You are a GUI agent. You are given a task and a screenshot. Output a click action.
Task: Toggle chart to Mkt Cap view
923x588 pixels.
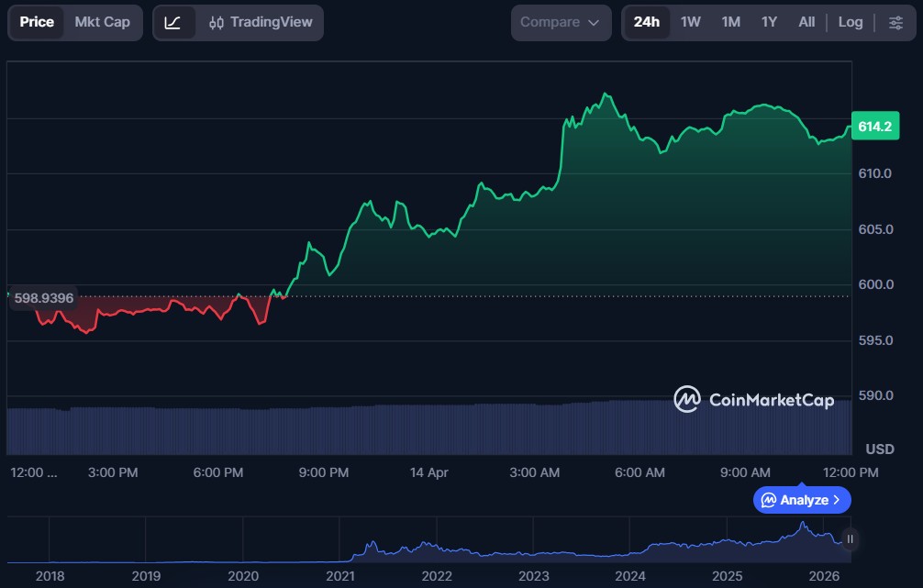(x=102, y=22)
